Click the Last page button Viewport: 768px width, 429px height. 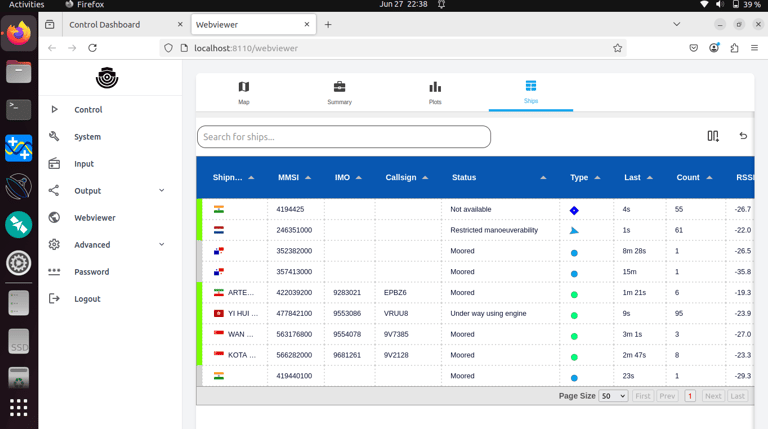pos(737,396)
